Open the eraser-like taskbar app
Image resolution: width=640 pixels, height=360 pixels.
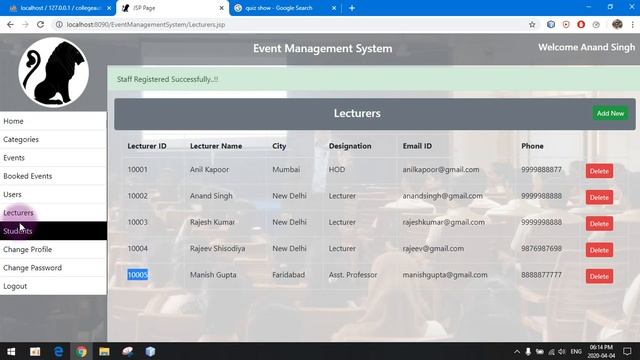127,351
